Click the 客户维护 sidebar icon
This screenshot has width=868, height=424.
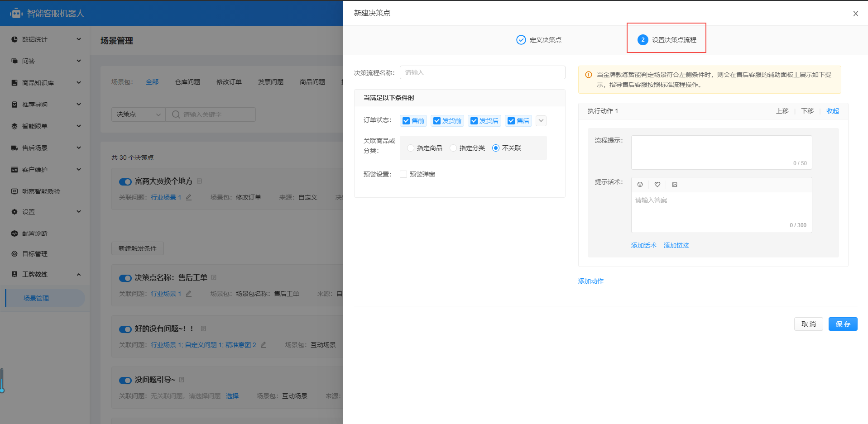(14, 170)
